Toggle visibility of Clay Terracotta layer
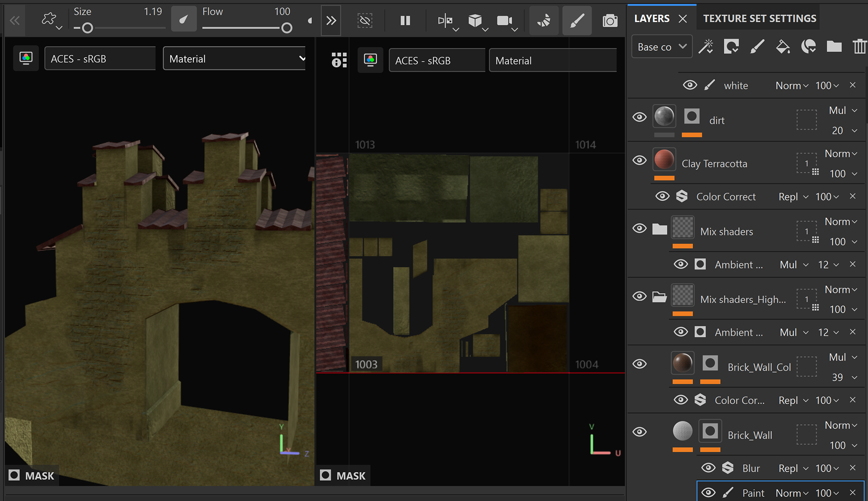868x501 pixels. pos(639,161)
